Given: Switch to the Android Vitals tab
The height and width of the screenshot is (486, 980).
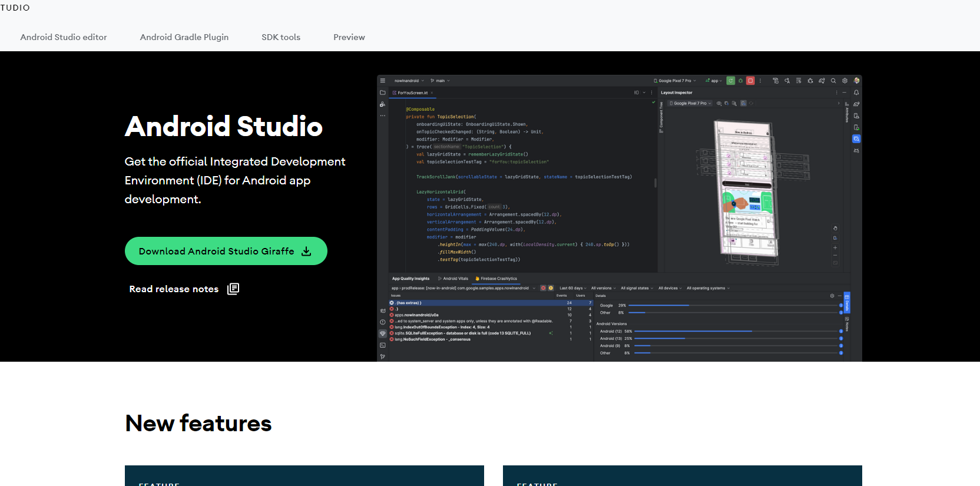Looking at the screenshot, I should 453,279.
